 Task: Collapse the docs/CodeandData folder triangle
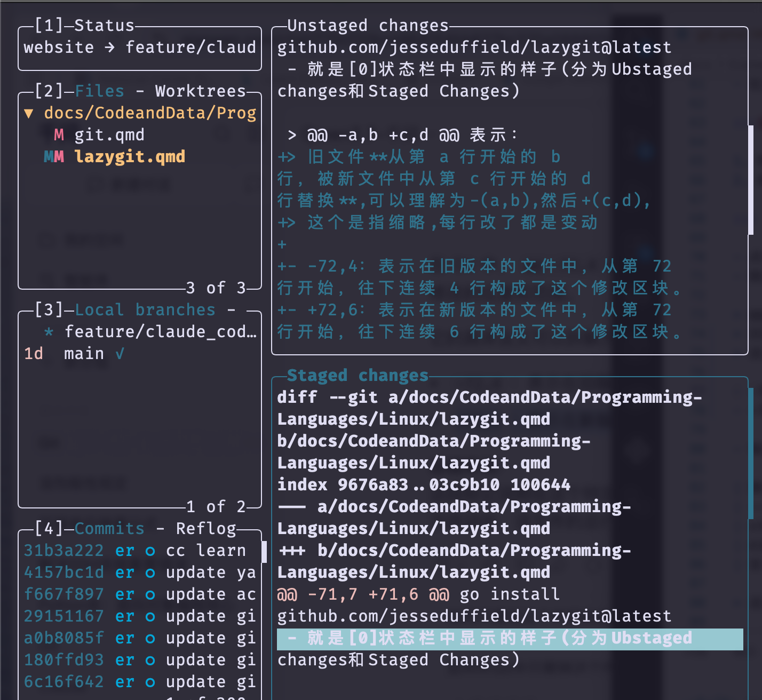(x=29, y=113)
